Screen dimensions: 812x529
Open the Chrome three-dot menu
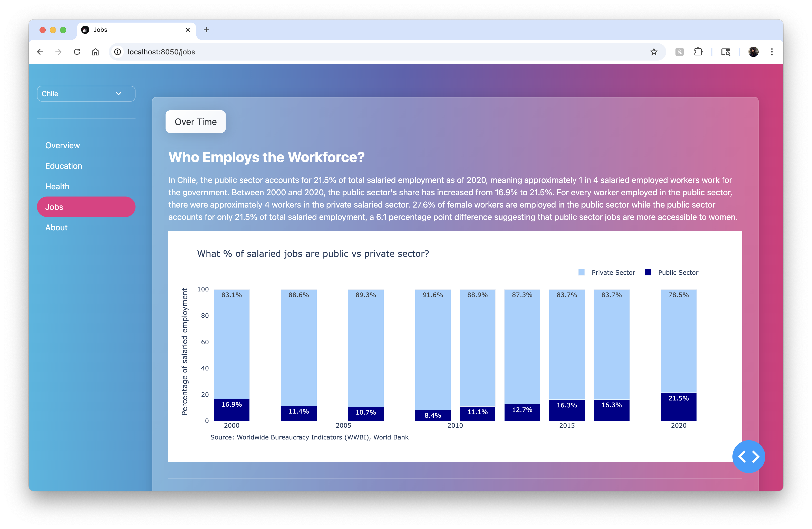point(772,52)
